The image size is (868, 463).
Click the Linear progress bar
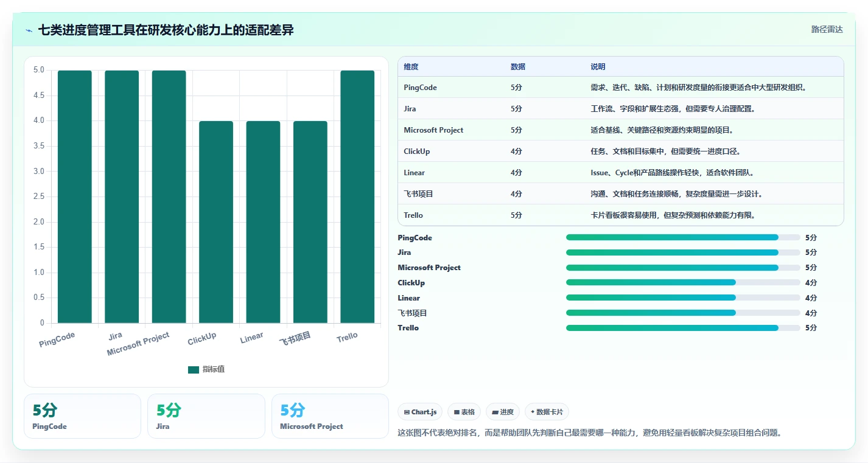click(683, 298)
